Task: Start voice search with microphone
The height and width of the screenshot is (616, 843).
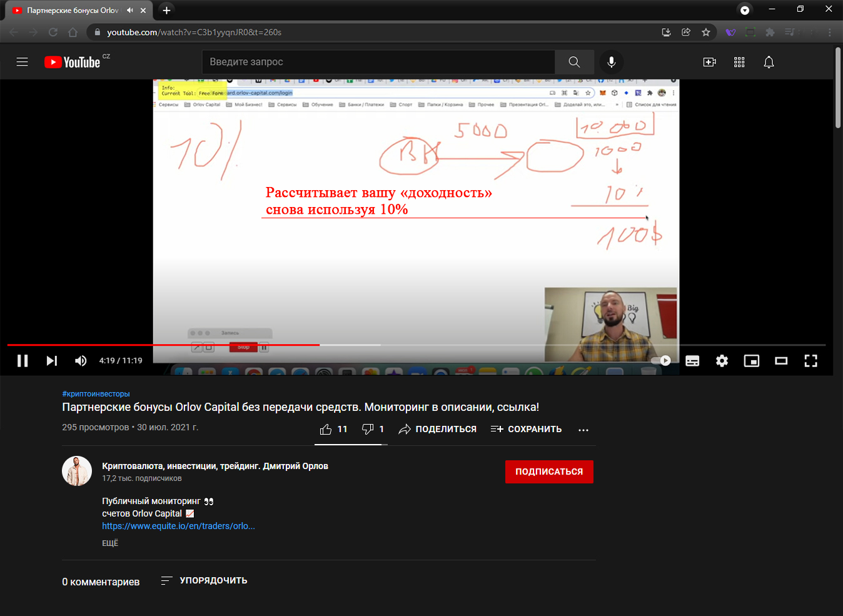Action: pos(612,62)
